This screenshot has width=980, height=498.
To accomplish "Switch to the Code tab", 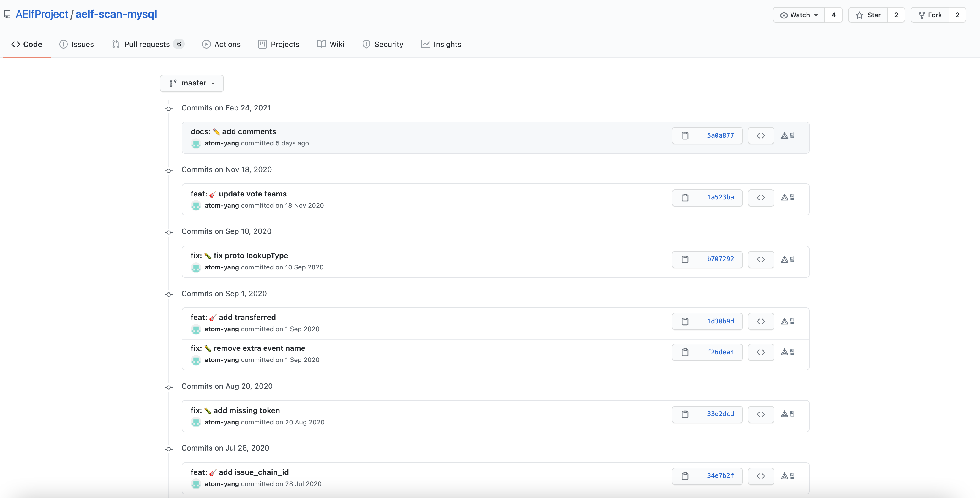I will pyautogui.click(x=27, y=45).
